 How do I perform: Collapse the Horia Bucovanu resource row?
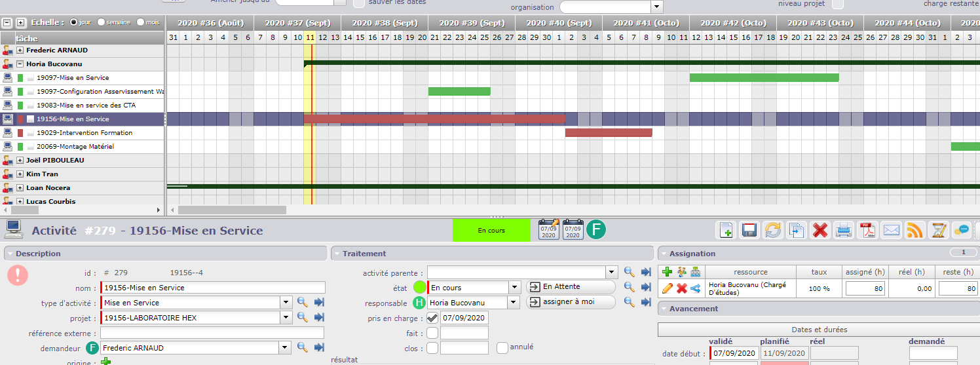click(20, 64)
